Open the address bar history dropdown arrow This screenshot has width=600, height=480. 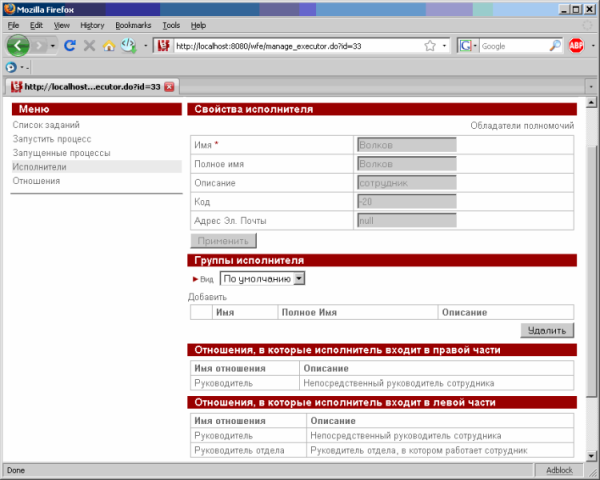coord(443,46)
